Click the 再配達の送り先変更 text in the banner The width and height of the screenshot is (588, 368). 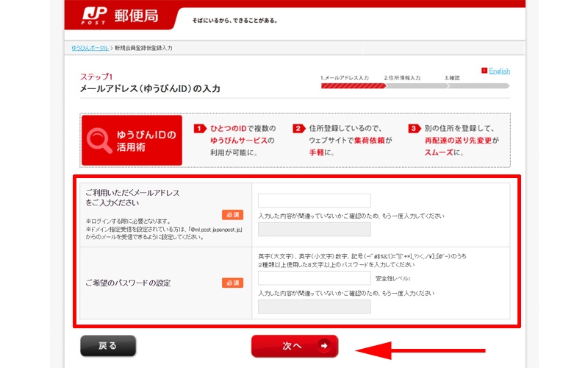click(x=458, y=141)
